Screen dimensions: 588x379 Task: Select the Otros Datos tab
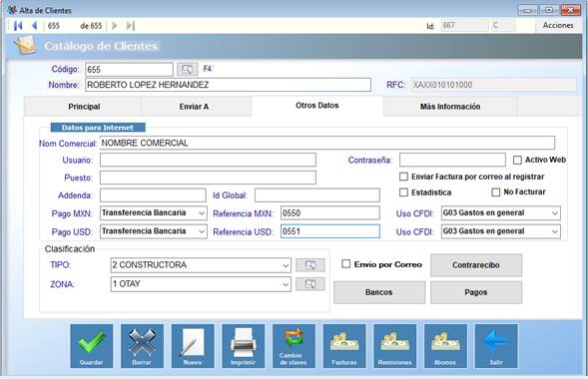tap(317, 106)
